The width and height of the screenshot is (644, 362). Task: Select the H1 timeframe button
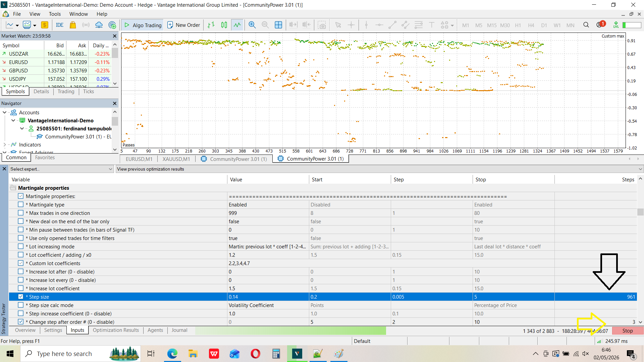[518, 25]
